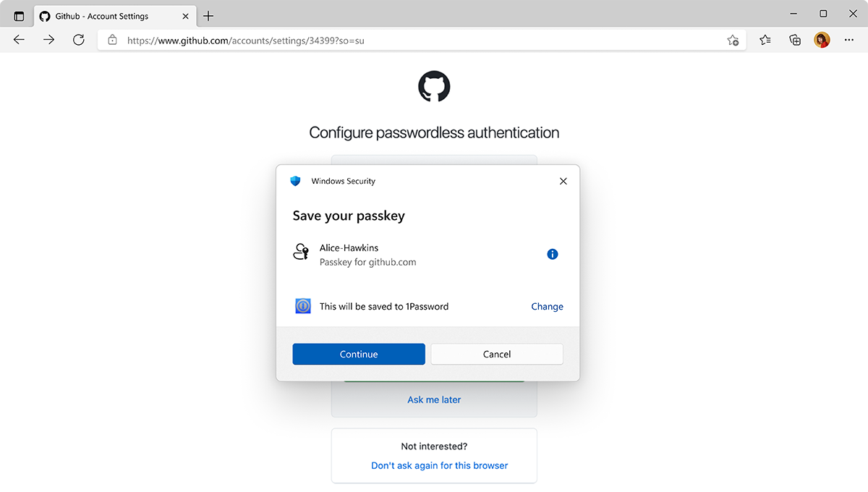Refresh the current page
The image size is (868, 492).
[x=79, y=41]
